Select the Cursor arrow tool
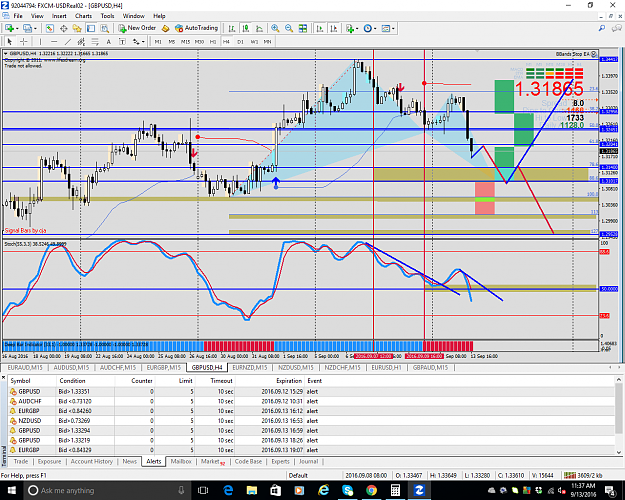The height and width of the screenshot is (500, 625). click(x=10, y=41)
